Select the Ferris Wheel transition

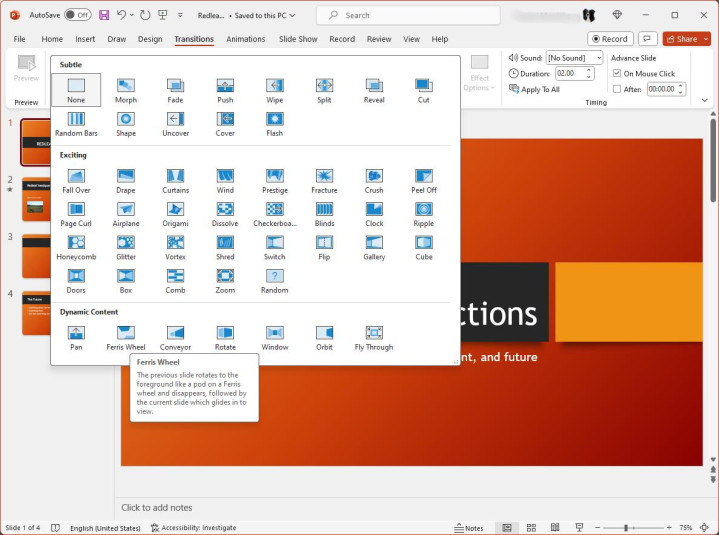[126, 337]
